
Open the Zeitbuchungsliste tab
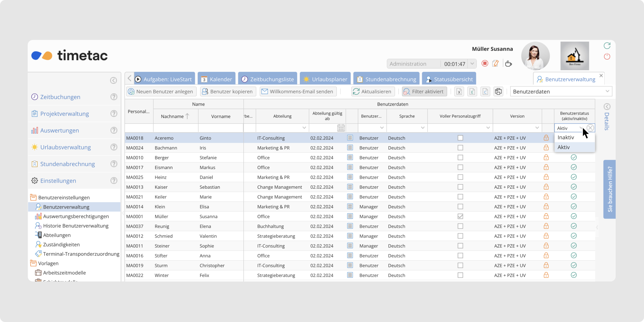(268, 79)
